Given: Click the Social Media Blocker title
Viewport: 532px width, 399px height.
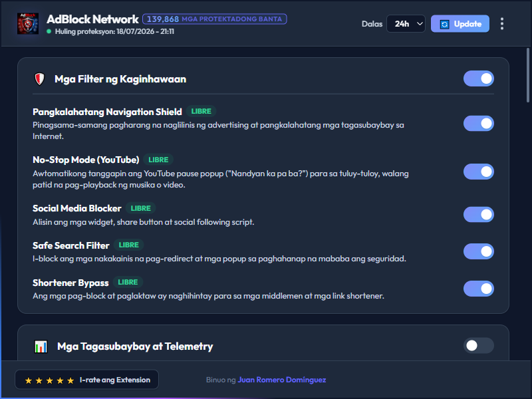Looking at the screenshot, I should (77, 208).
